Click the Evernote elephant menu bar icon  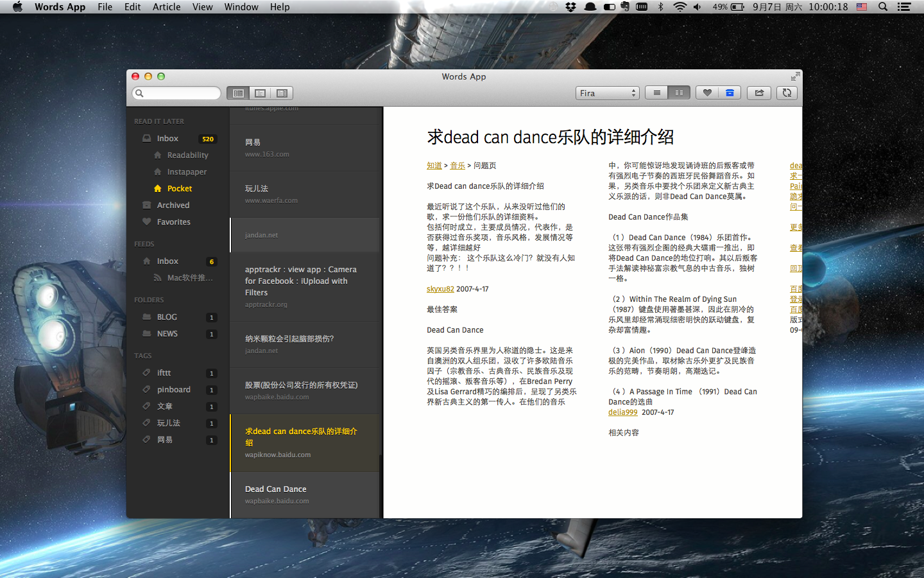tap(625, 7)
